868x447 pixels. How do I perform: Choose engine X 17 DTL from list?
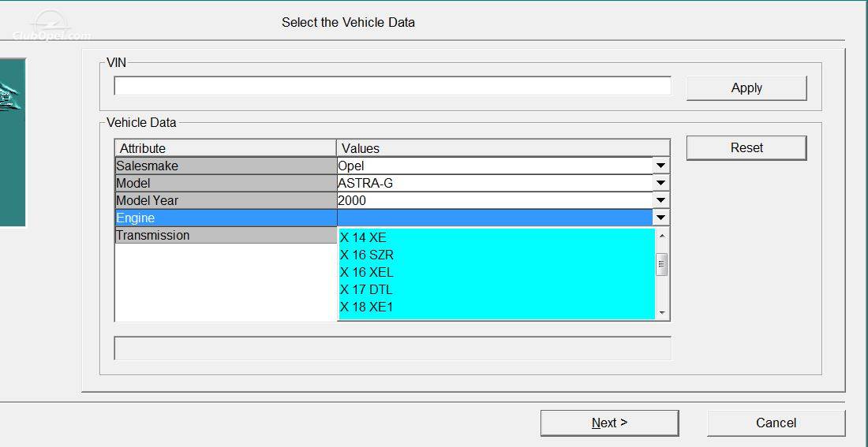point(496,289)
